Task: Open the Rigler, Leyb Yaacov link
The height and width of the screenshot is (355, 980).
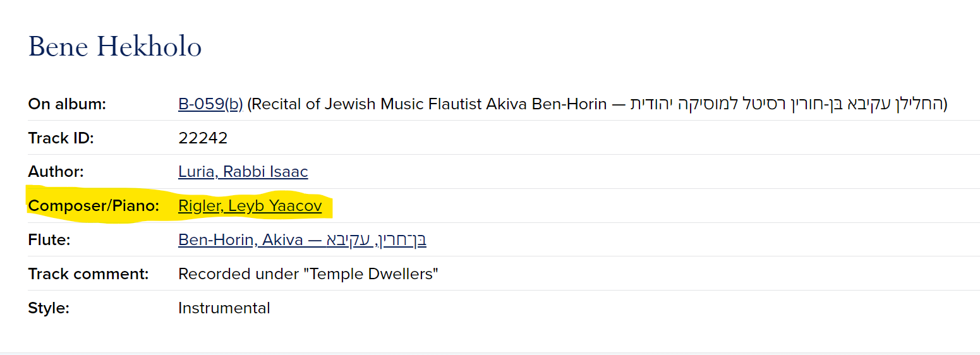Action: click(250, 206)
